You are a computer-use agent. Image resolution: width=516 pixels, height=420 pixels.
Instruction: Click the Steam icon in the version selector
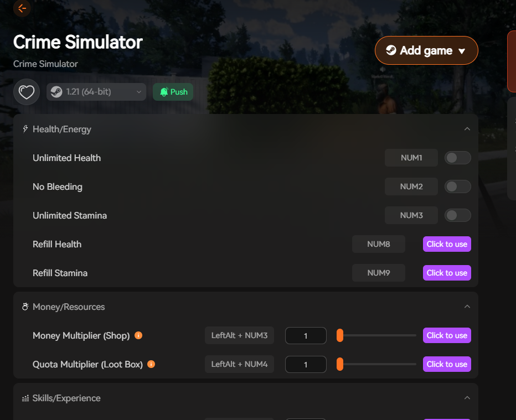point(56,92)
